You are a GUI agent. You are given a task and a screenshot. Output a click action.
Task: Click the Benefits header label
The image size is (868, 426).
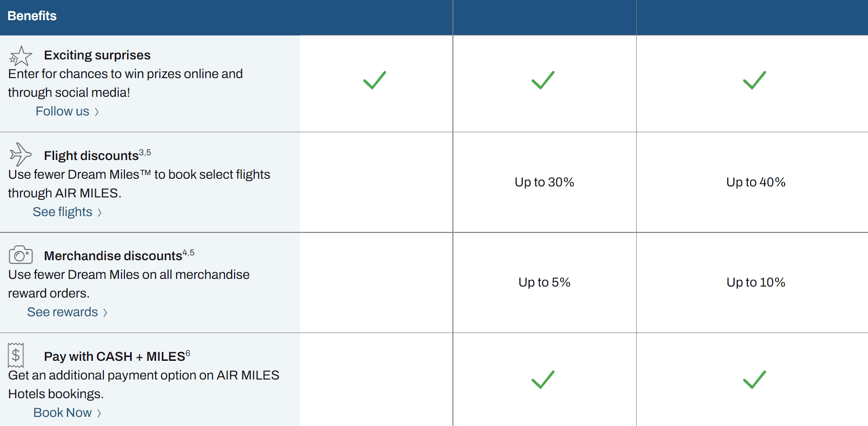click(32, 16)
